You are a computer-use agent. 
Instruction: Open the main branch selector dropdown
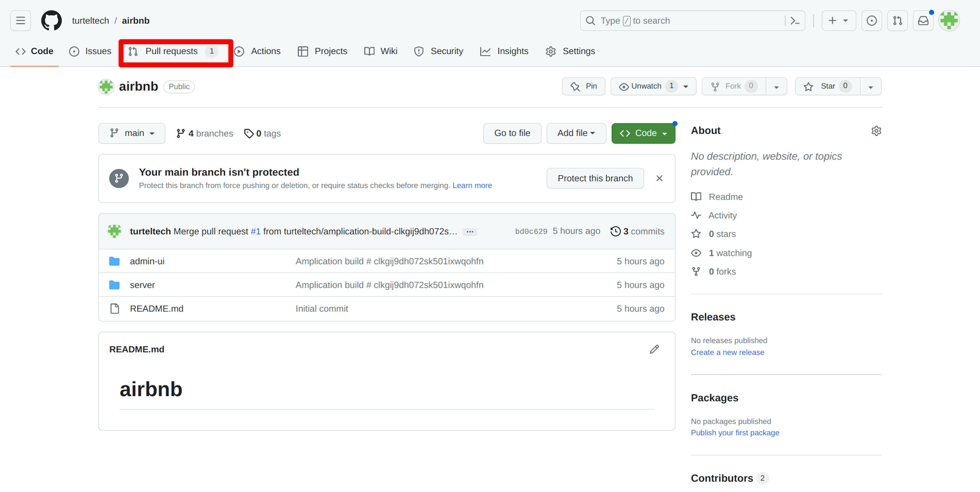132,133
